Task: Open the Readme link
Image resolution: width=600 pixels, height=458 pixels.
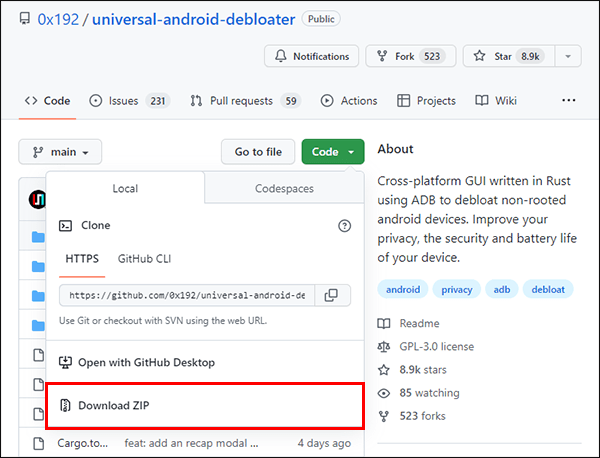Action: coord(419,324)
